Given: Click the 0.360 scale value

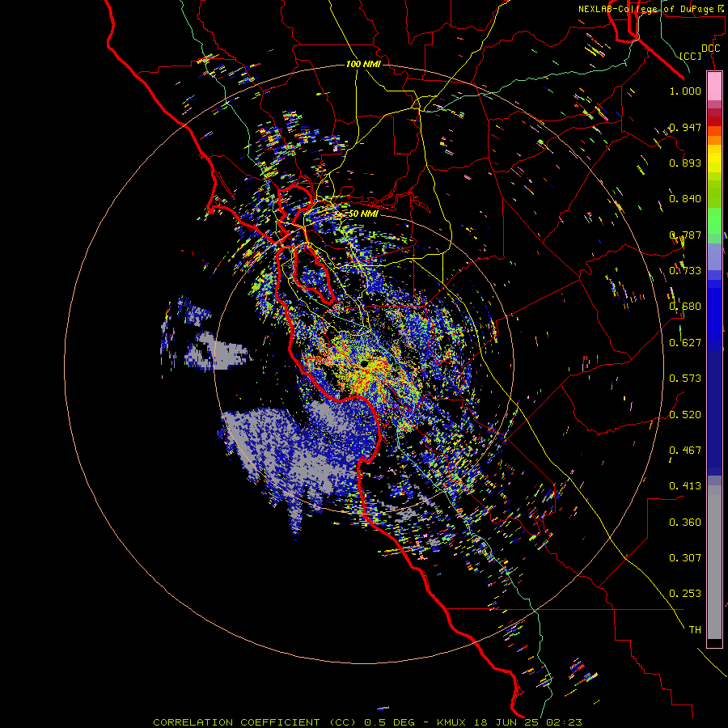Looking at the screenshot, I should [x=685, y=523].
